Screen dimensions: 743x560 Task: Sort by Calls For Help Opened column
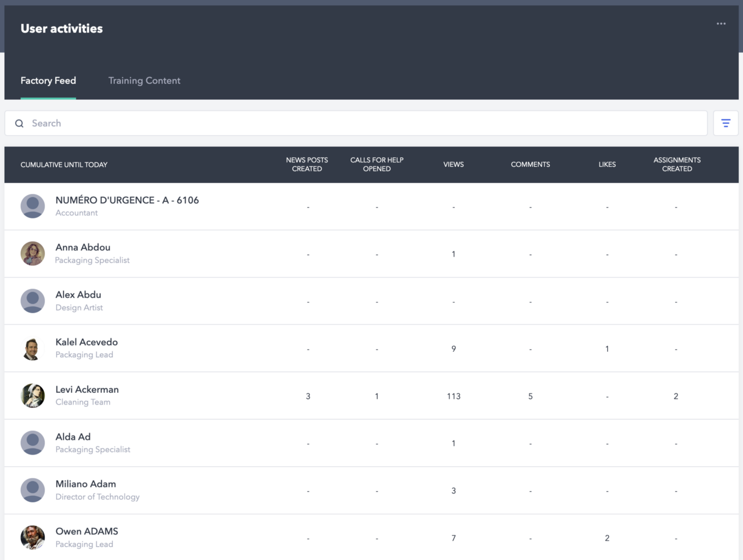point(377,165)
